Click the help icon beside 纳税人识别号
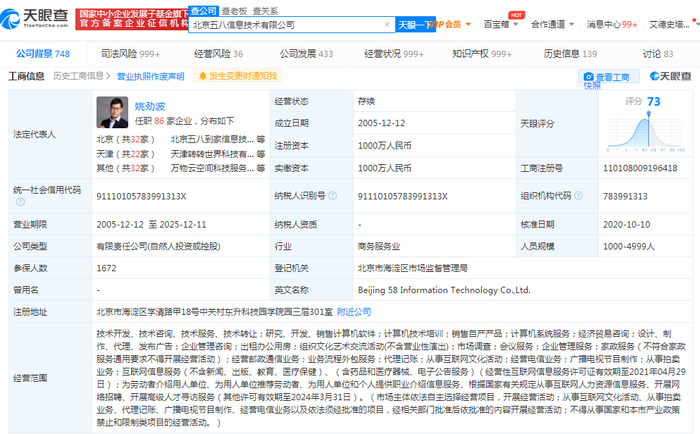Viewport: 700px width, 434px height. click(x=333, y=196)
